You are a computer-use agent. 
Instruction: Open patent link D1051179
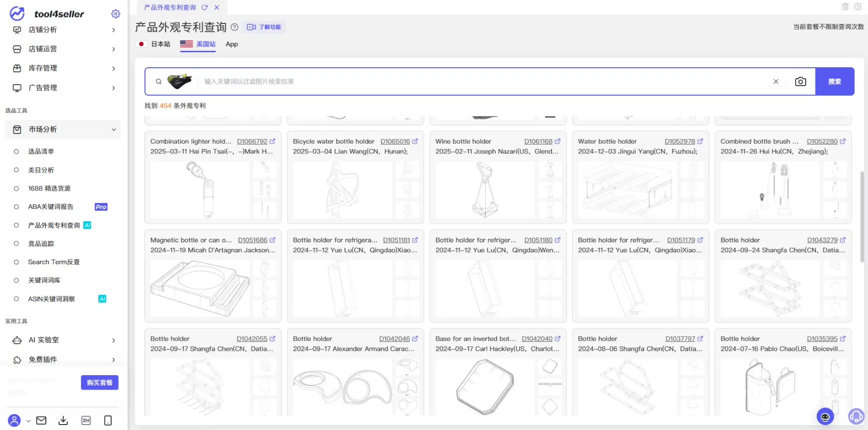click(681, 240)
